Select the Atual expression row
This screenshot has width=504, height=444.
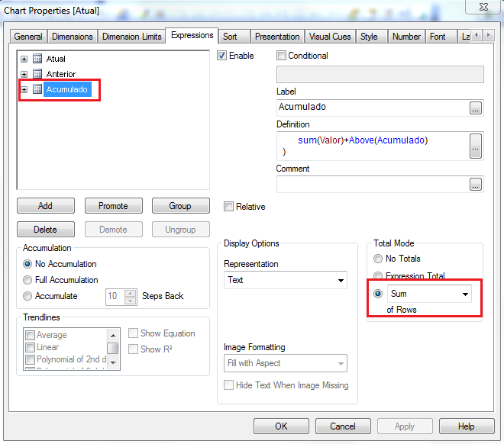pyautogui.click(x=56, y=59)
